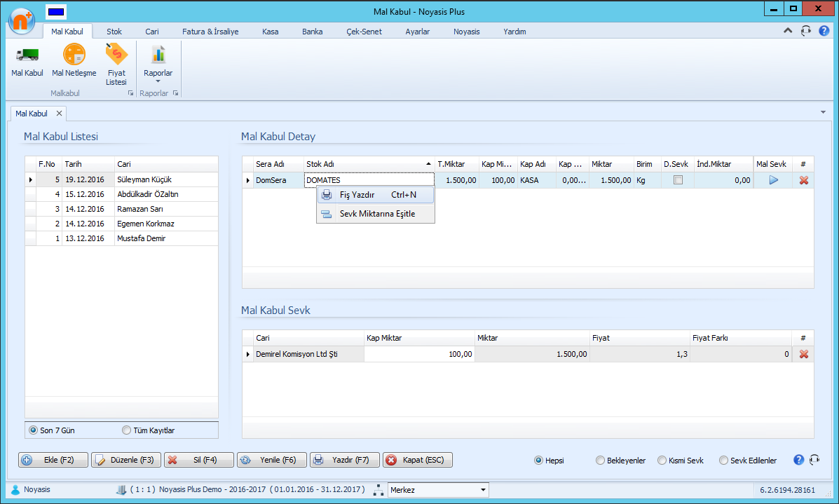Open the Kasa ribbon tab
Viewport: 839px width, 504px height.
tap(271, 32)
